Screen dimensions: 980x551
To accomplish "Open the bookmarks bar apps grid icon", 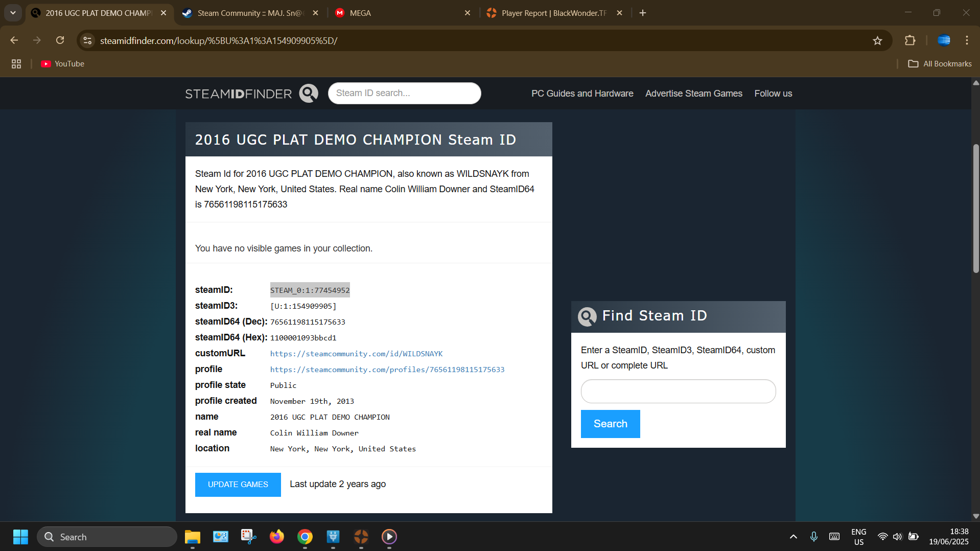I will 16,64.
